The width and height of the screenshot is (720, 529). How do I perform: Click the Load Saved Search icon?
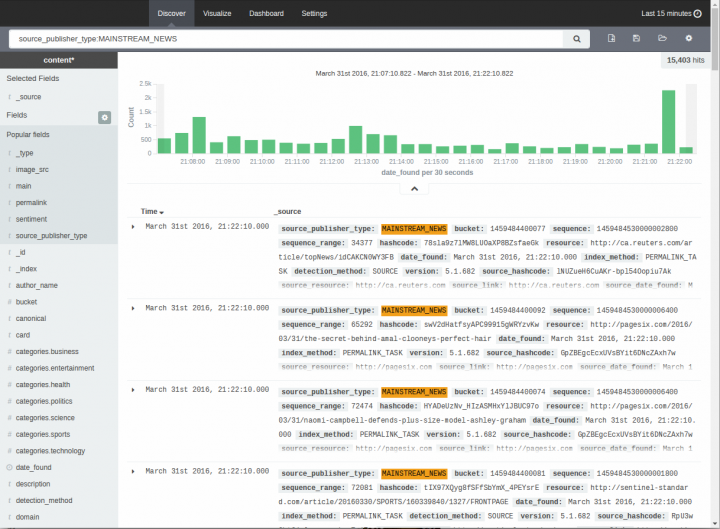[662, 38]
